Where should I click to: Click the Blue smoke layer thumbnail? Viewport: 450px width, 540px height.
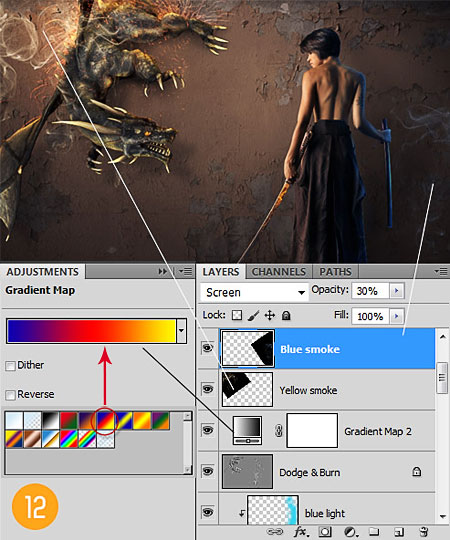click(248, 348)
